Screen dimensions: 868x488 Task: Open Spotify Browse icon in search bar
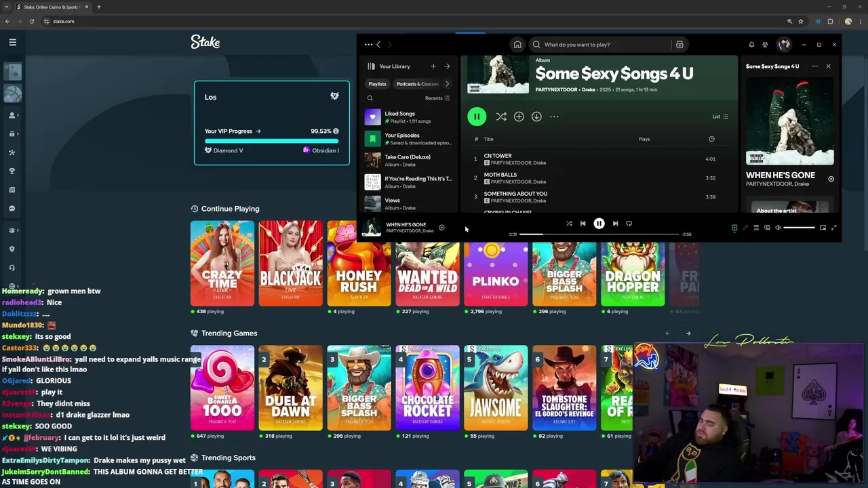point(679,45)
